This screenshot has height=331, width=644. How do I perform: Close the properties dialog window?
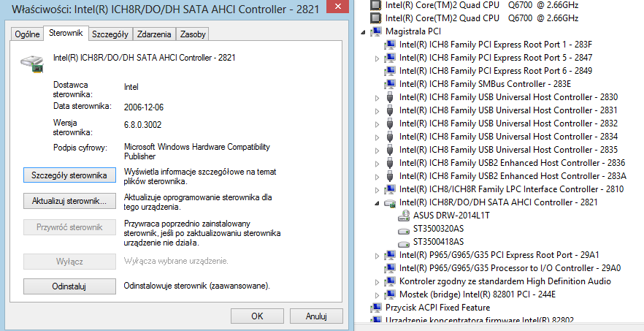(338, 7)
